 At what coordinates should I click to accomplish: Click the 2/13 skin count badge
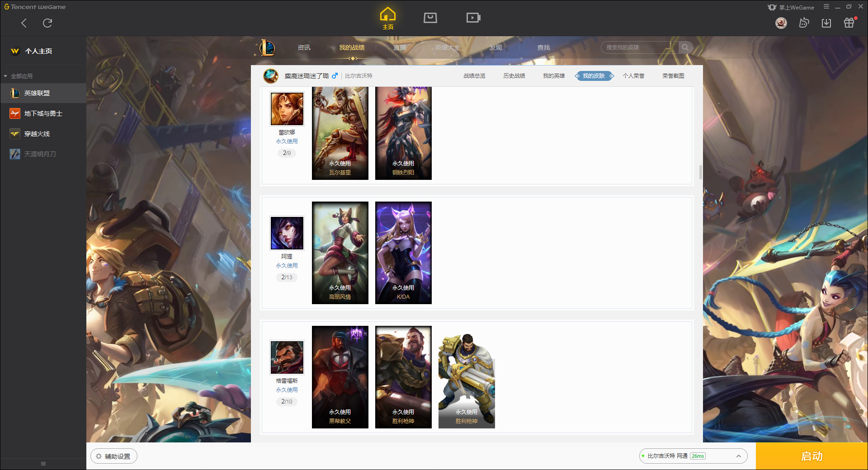287,277
